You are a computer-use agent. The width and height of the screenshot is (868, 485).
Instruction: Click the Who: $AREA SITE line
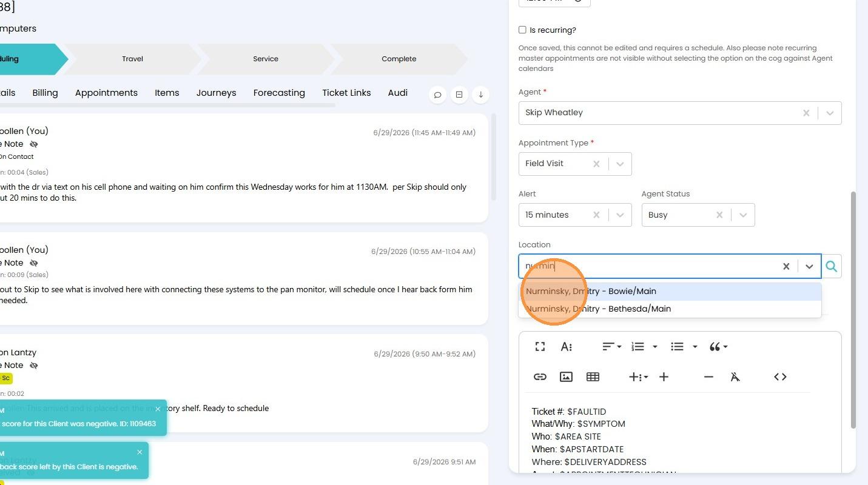(567, 436)
